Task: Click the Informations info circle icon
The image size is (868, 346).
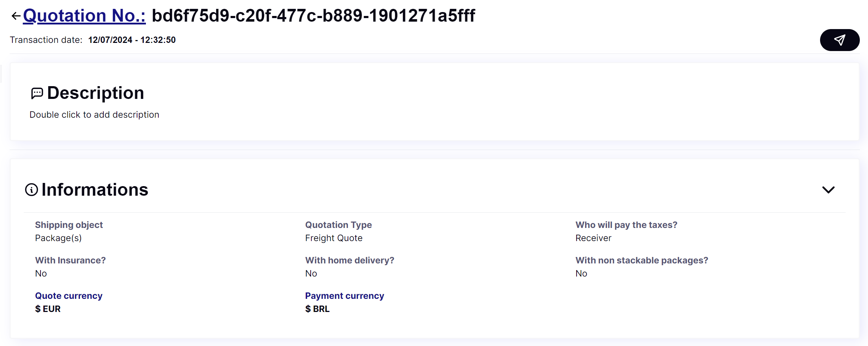Action: click(32, 190)
